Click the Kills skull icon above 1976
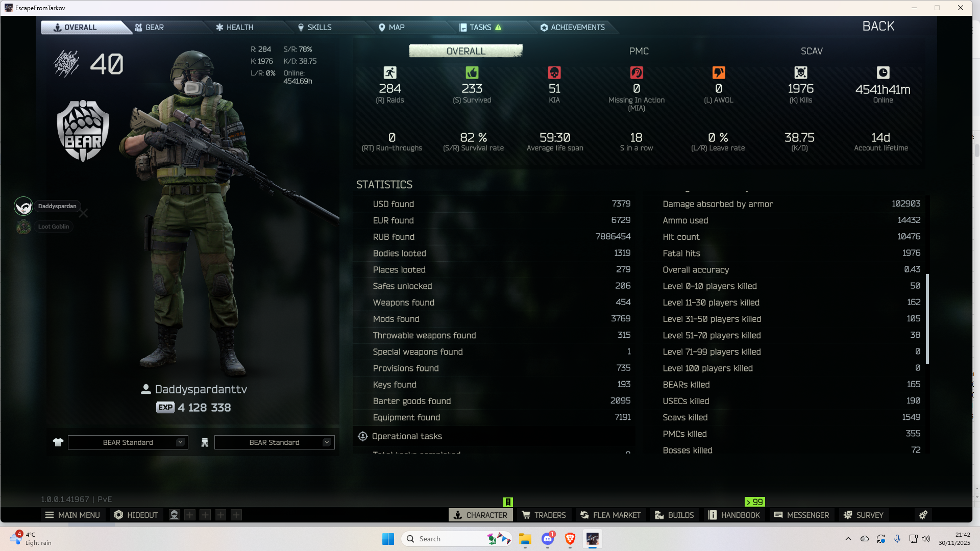 click(x=801, y=72)
